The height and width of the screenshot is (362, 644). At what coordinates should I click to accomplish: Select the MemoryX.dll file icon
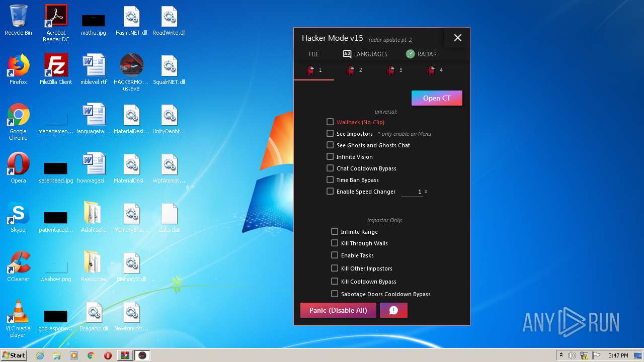(131, 266)
